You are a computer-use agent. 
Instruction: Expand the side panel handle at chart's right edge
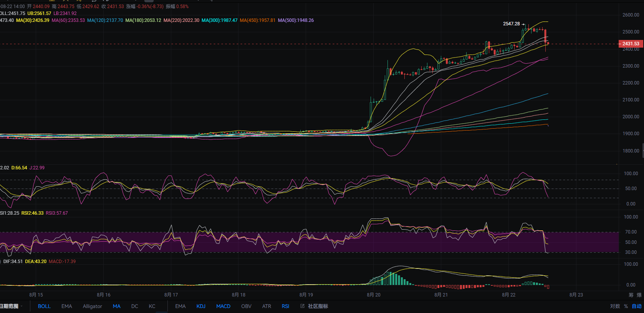click(643, 148)
